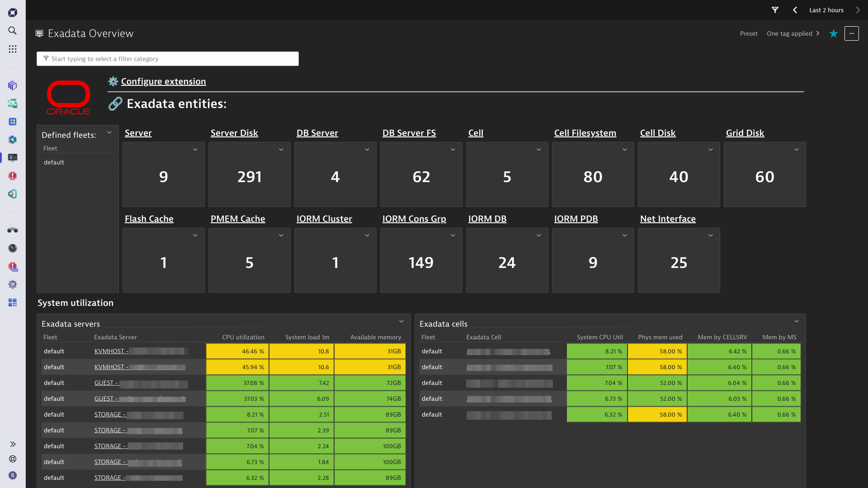Open the gear settings sidebar app
The image size is (868, 488).
pyautogui.click(x=13, y=284)
